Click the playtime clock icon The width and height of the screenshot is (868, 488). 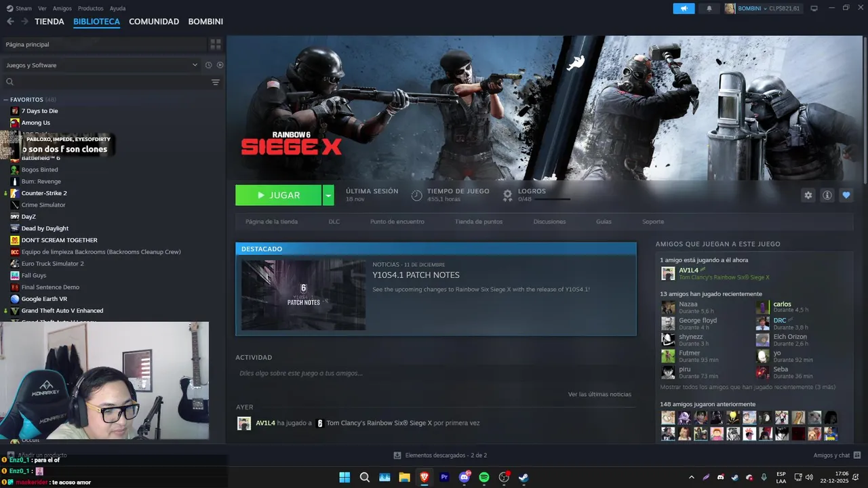(x=416, y=195)
